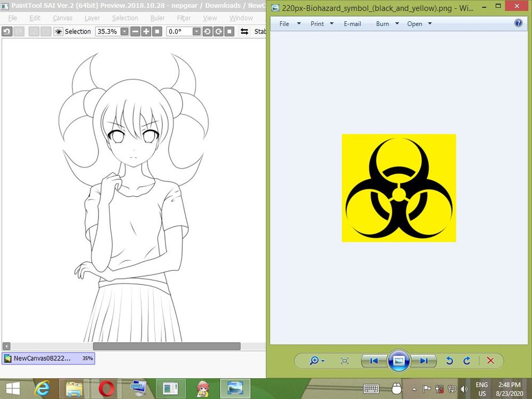This screenshot has width=532, height=399.
Task: Toggle the Selection visibility eye icon
Action: point(59,31)
